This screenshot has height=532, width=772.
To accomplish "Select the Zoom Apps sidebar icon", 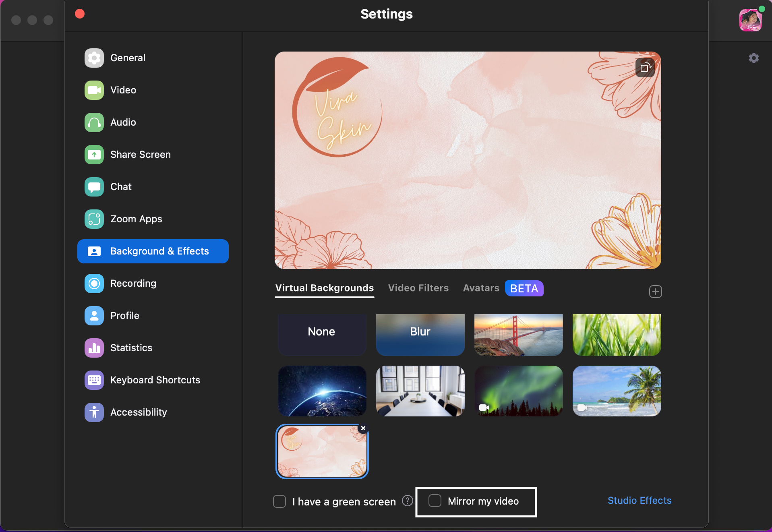I will [94, 219].
